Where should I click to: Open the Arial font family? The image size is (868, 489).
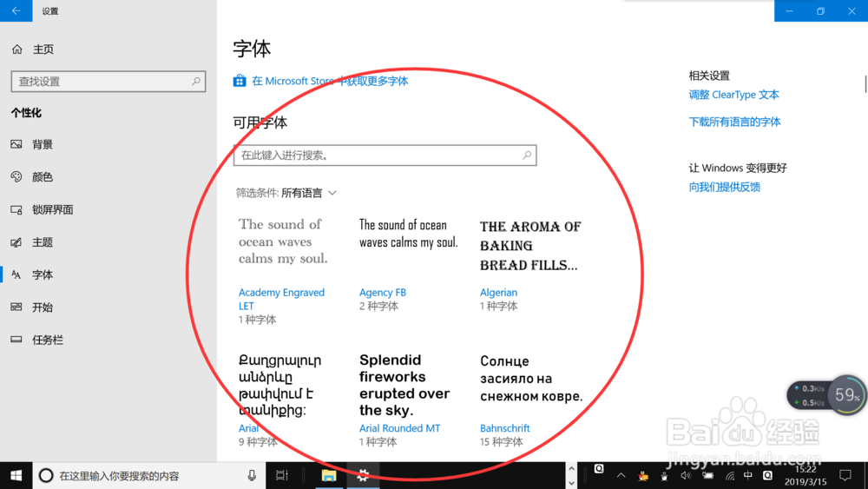(248, 428)
